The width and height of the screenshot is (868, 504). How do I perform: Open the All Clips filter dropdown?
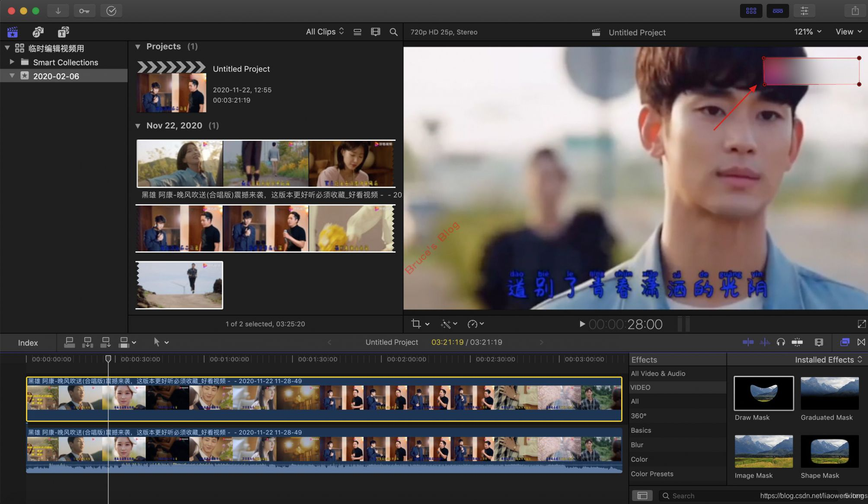(x=325, y=32)
